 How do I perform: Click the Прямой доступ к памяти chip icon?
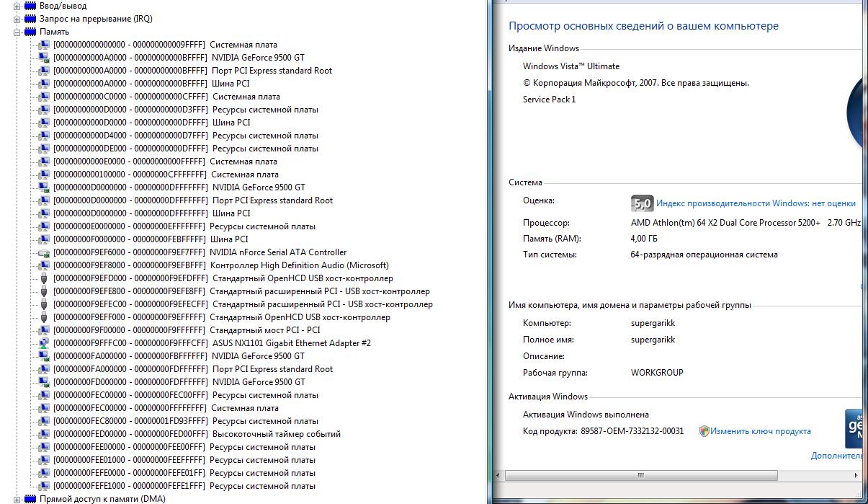30,499
